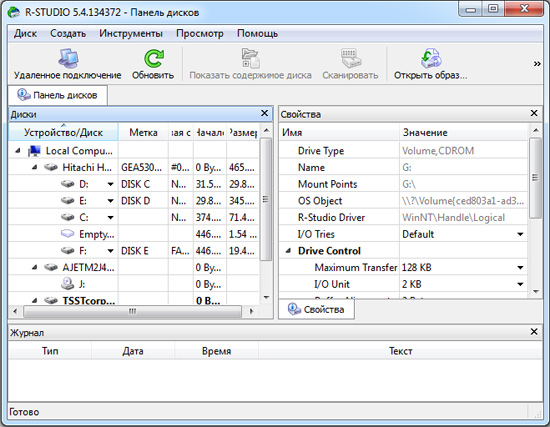550x427 pixels.
Task: Click the Volume,CDROM value
Action: pyautogui.click(x=438, y=151)
